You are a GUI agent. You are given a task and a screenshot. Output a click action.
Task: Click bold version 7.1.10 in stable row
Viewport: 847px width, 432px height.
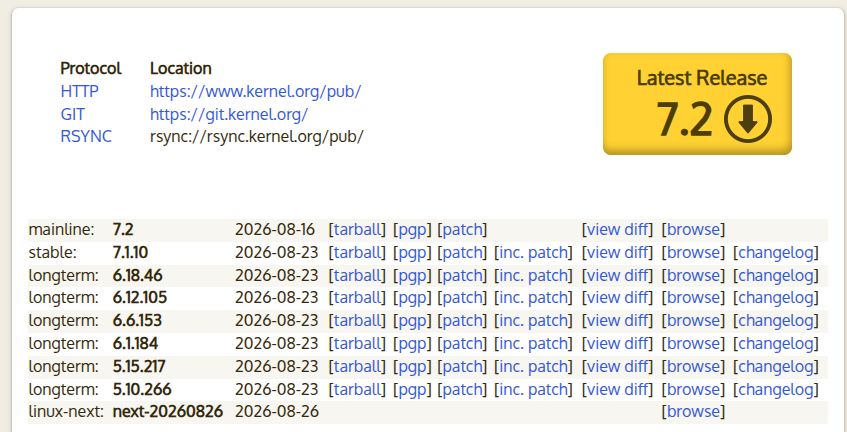click(x=130, y=252)
